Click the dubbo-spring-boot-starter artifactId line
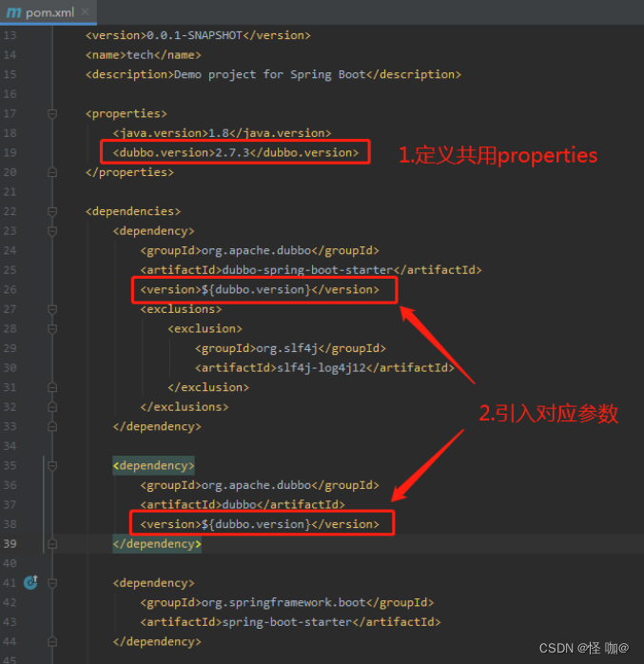Viewport: 644px width, 664px height. point(311,270)
